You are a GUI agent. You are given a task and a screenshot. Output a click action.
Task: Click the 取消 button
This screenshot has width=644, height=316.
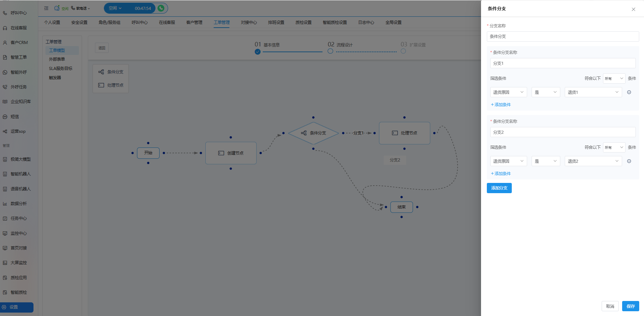(x=610, y=306)
